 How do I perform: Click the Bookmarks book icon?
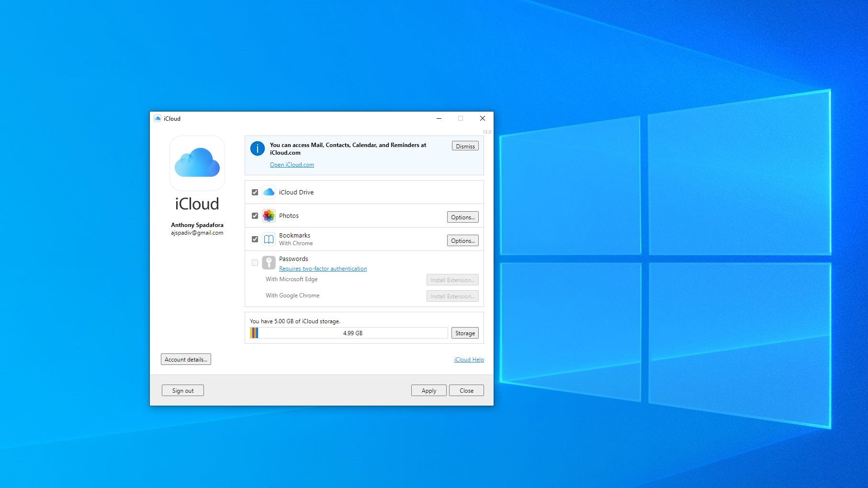269,239
